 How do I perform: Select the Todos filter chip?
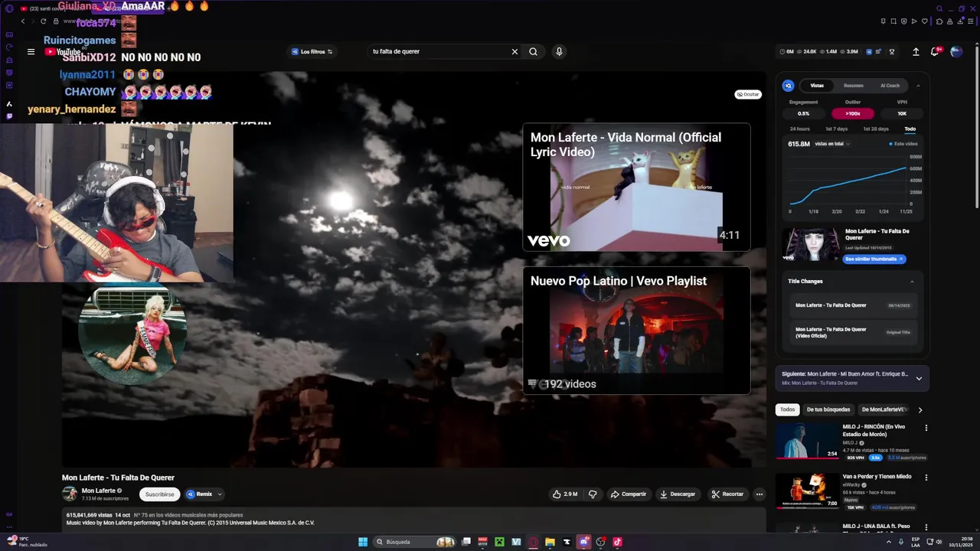tap(787, 409)
